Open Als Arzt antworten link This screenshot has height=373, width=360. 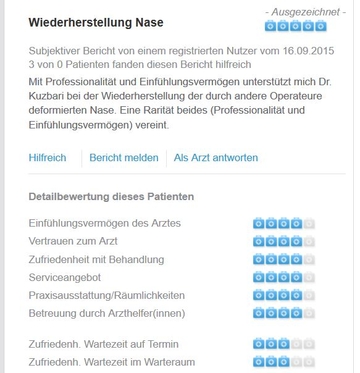click(216, 158)
